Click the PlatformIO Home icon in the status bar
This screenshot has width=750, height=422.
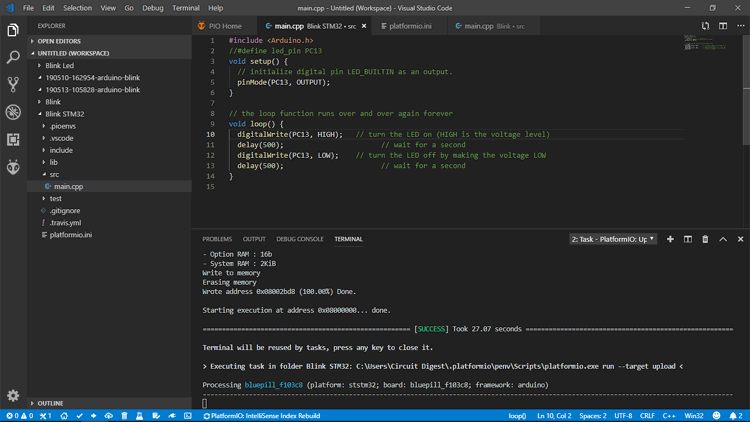click(x=64, y=416)
